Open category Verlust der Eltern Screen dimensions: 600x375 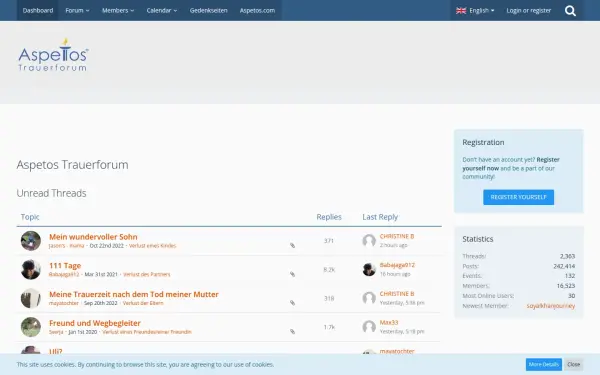coord(143,303)
